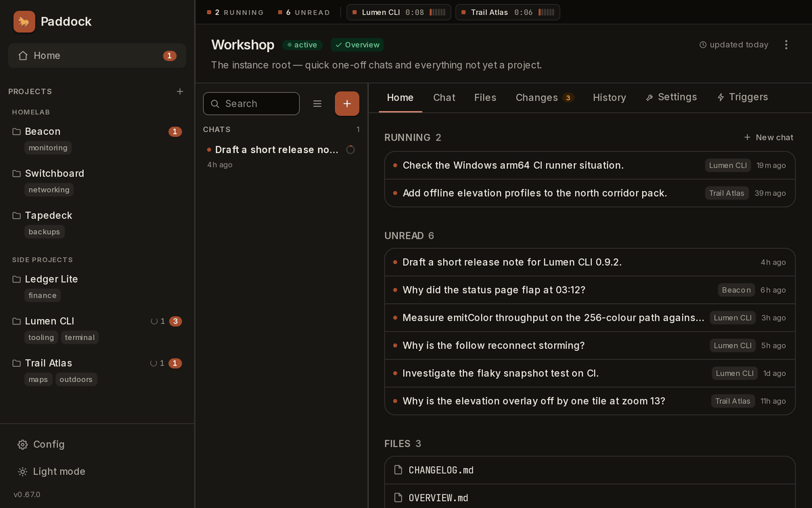Open 'Why is the follow reconnect storming?'
812x508 pixels.
pos(590,345)
